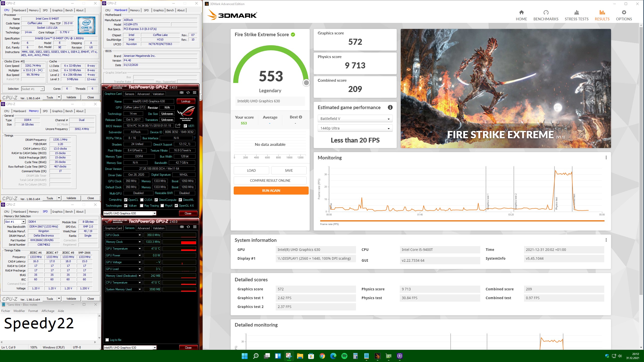Open Tools dropdown arrow in top CPU-Z window
Screen dimensions: 644x362
tap(59, 97)
